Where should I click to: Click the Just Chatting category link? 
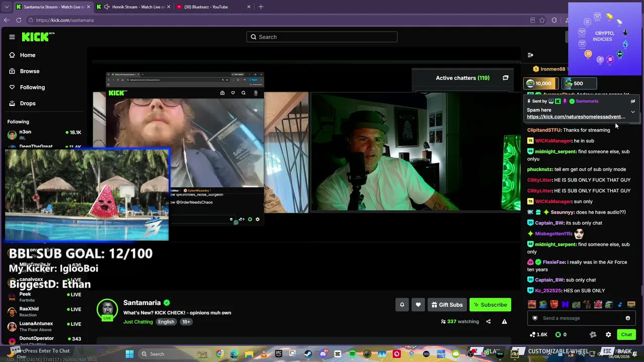[x=138, y=322]
